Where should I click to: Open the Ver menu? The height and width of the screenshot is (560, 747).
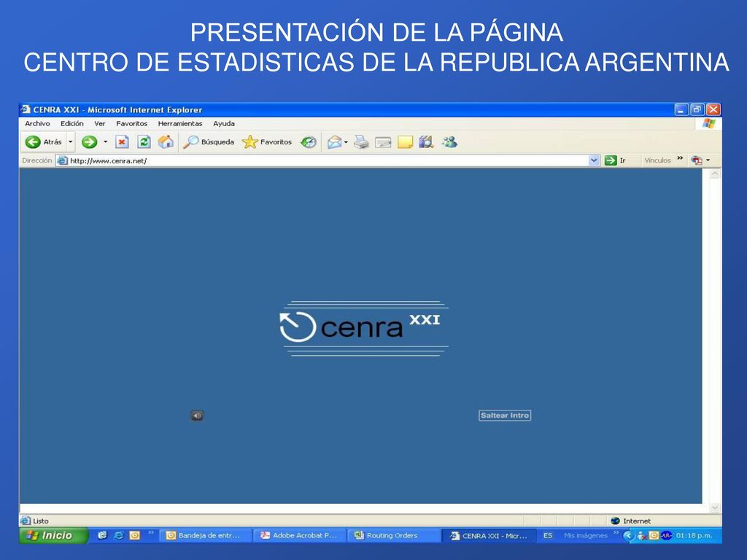[x=99, y=123]
